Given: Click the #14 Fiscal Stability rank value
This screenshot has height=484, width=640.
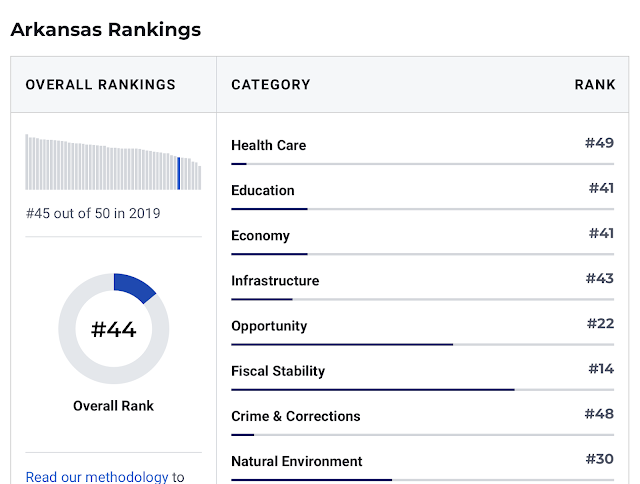Looking at the screenshot, I should tap(600, 369).
